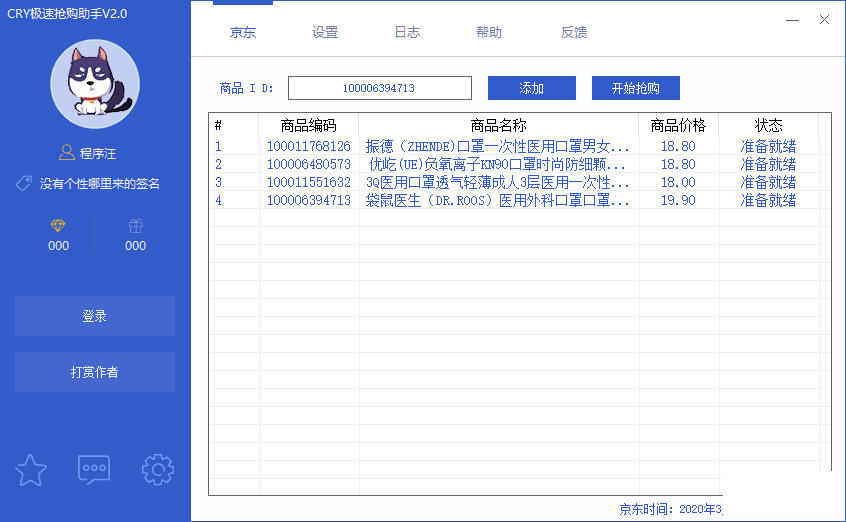This screenshot has height=522, width=846.
Task: Click the 没有个性哪里来的签名 signature text
Action: tap(100, 184)
